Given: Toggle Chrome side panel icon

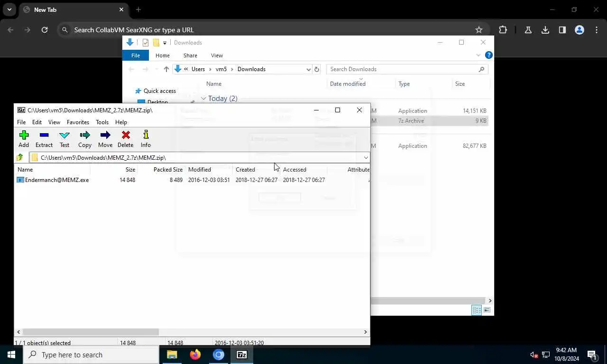Looking at the screenshot, I should (x=562, y=30).
